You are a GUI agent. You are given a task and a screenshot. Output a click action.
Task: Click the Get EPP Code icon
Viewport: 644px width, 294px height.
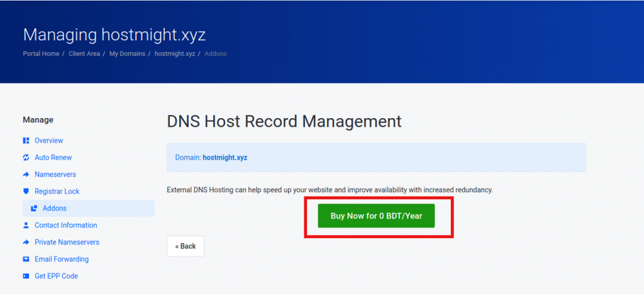pyautogui.click(x=26, y=276)
